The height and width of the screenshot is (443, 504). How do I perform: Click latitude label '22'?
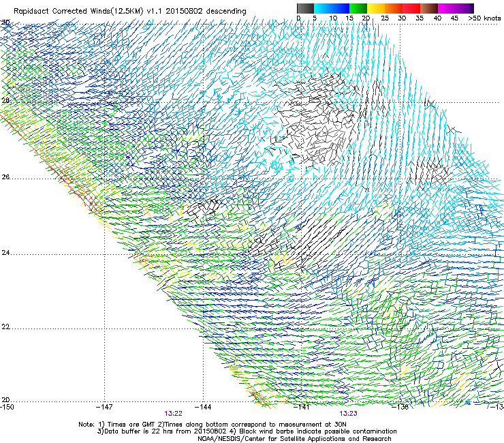click(x=5, y=326)
